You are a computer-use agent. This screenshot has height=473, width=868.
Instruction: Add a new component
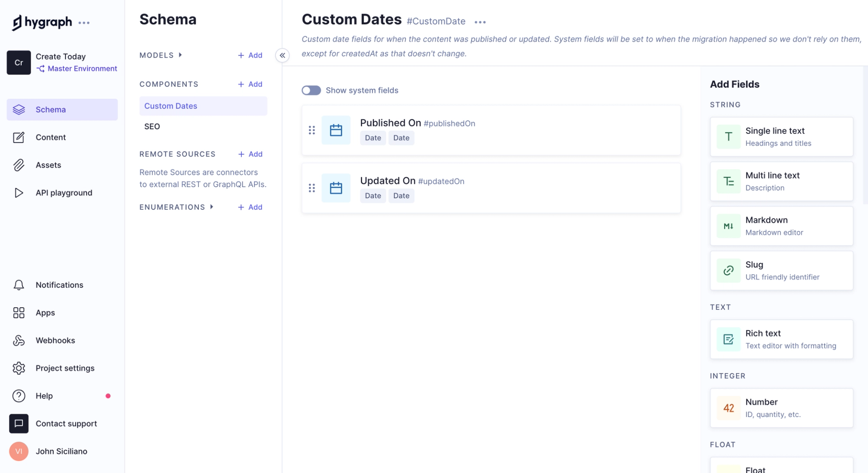250,84
